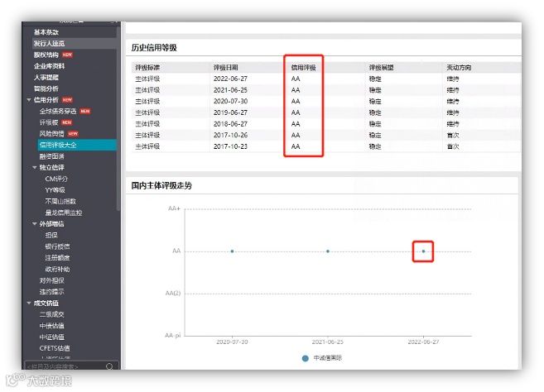The height and width of the screenshot is (392, 544).
Task: Open 融资图谱 in the sidebar
Action: (x=51, y=156)
